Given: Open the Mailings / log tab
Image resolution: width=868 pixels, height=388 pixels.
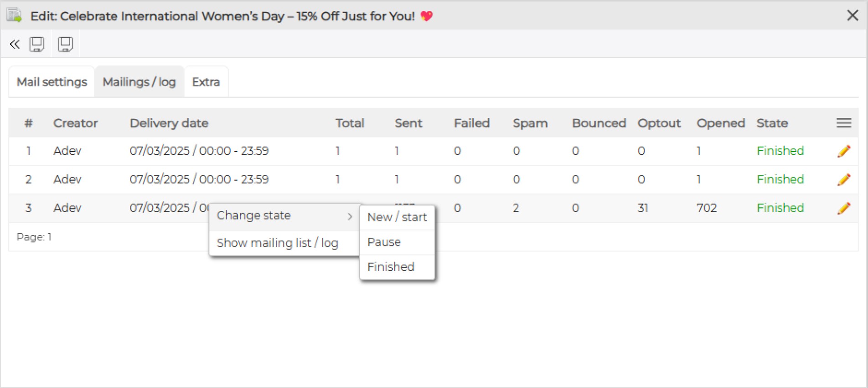Looking at the screenshot, I should pyautogui.click(x=139, y=82).
